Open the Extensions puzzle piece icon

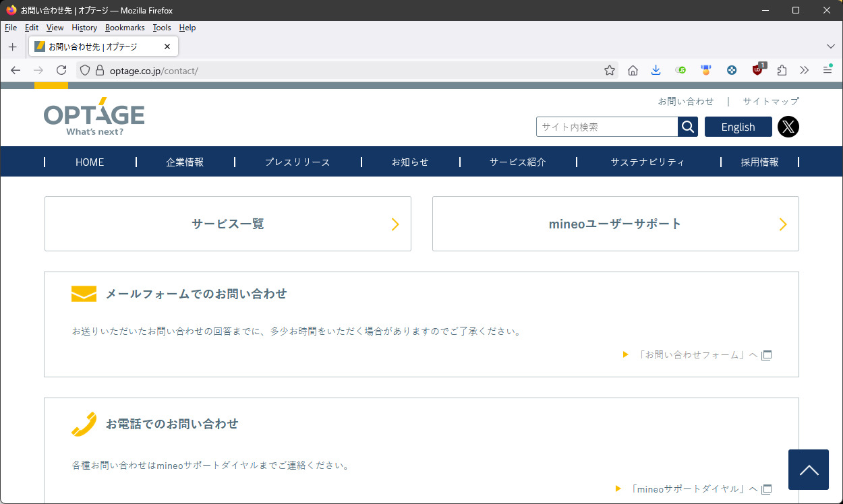tap(782, 70)
